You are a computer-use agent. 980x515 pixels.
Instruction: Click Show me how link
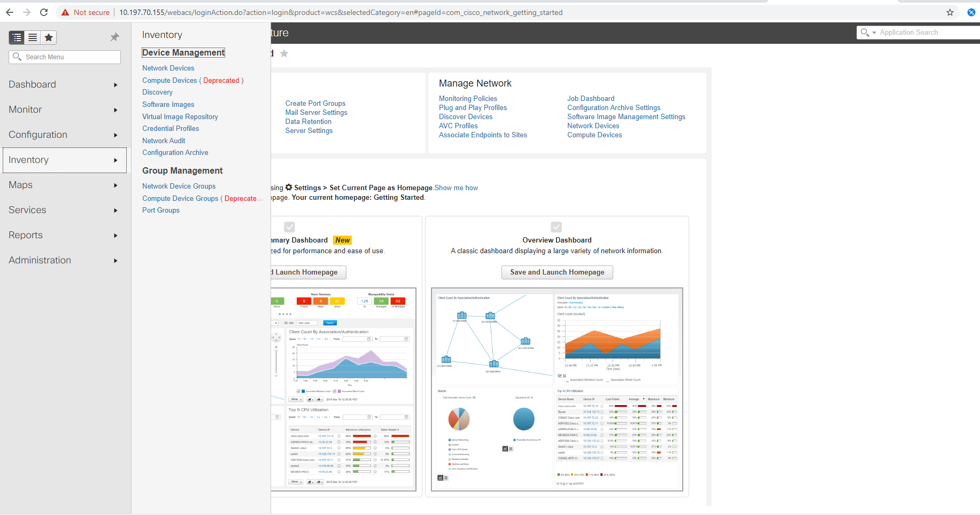[x=456, y=188]
